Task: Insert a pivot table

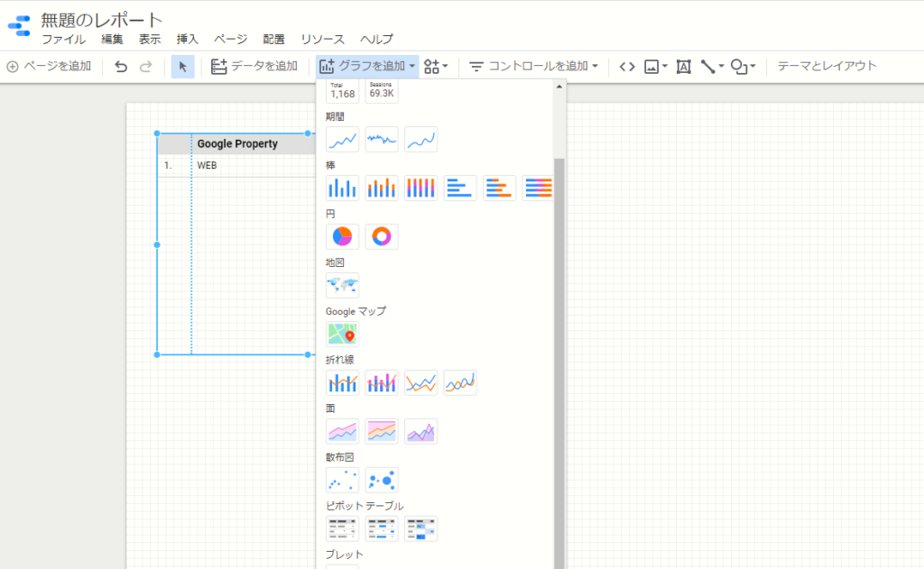Action: [x=342, y=529]
